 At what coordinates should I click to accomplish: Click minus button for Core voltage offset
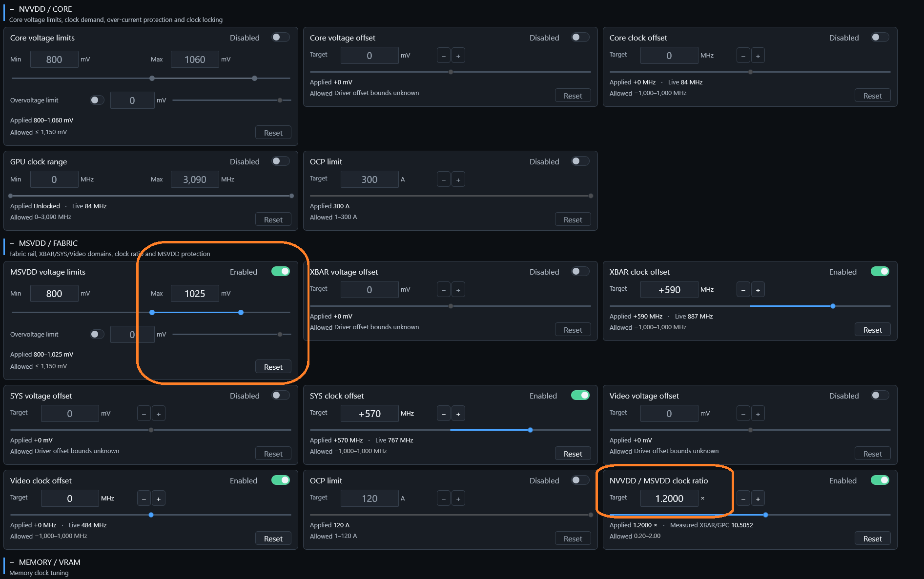pos(443,56)
